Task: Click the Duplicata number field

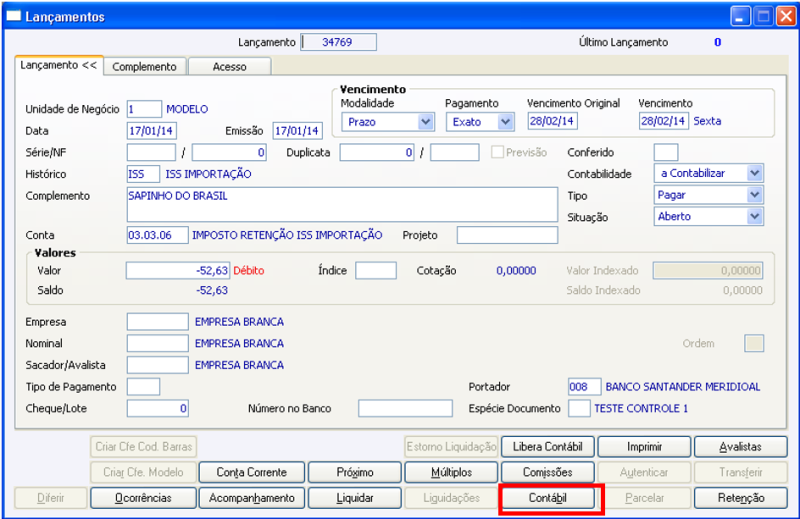Action: 377,152
